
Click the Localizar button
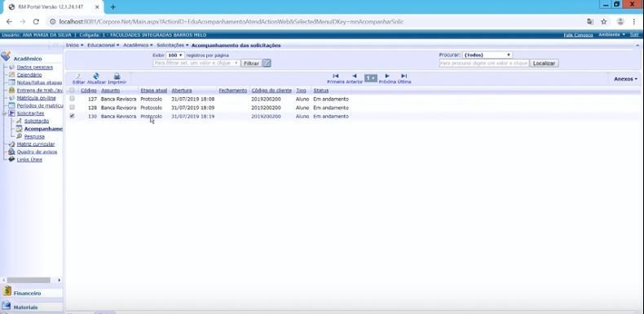pos(544,64)
